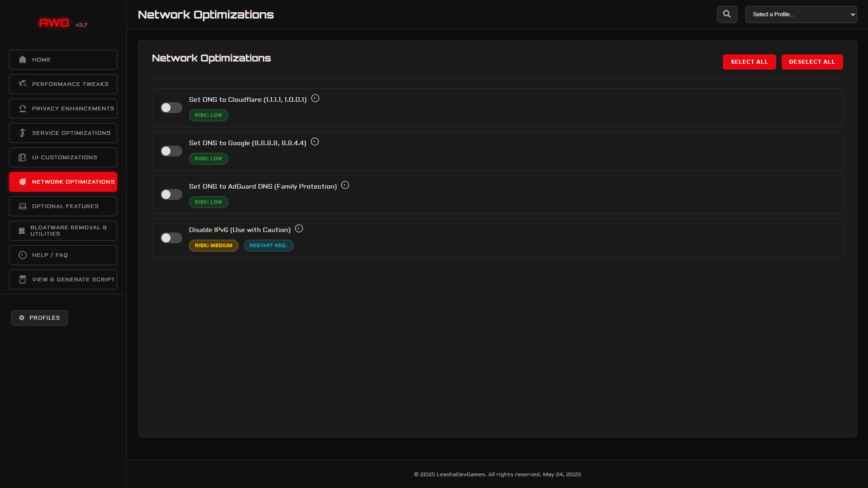The height and width of the screenshot is (488, 868).
Task: Click the Bloatware Removal icon
Action: point(22,231)
